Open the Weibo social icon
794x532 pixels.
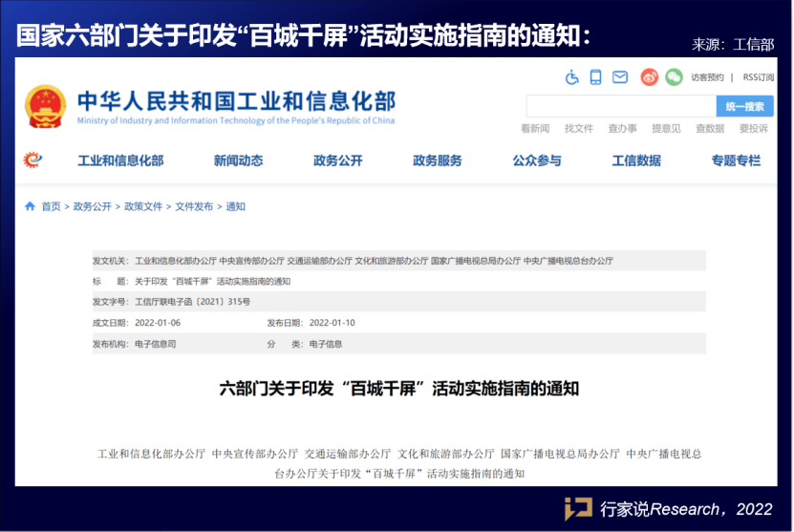click(x=650, y=77)
